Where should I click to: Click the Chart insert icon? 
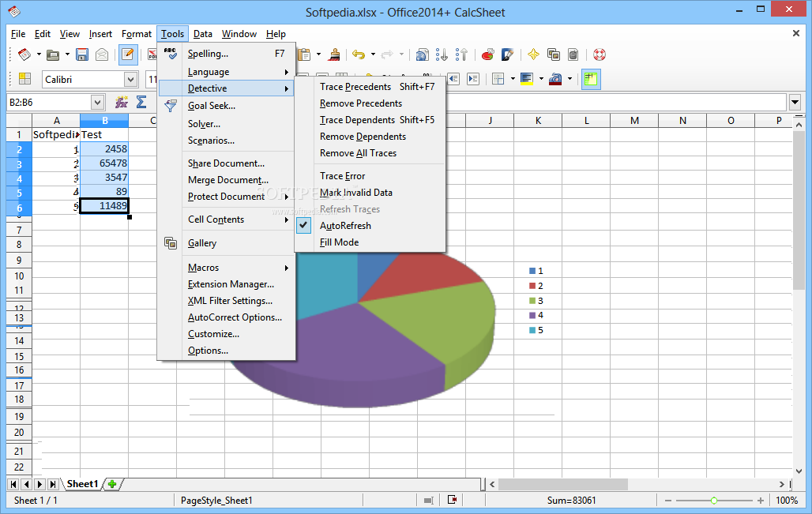487,54
